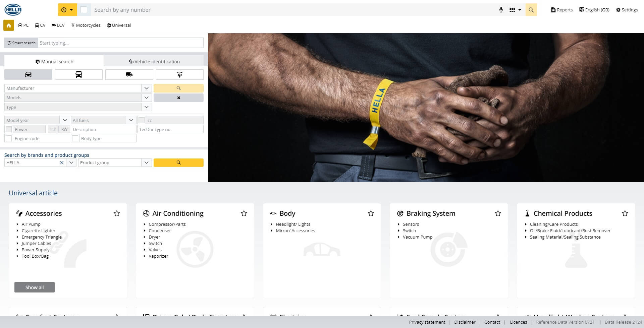
Task: Click the home icon in the navigation bar
Action: pyautogui.click(x=8, y=25)
